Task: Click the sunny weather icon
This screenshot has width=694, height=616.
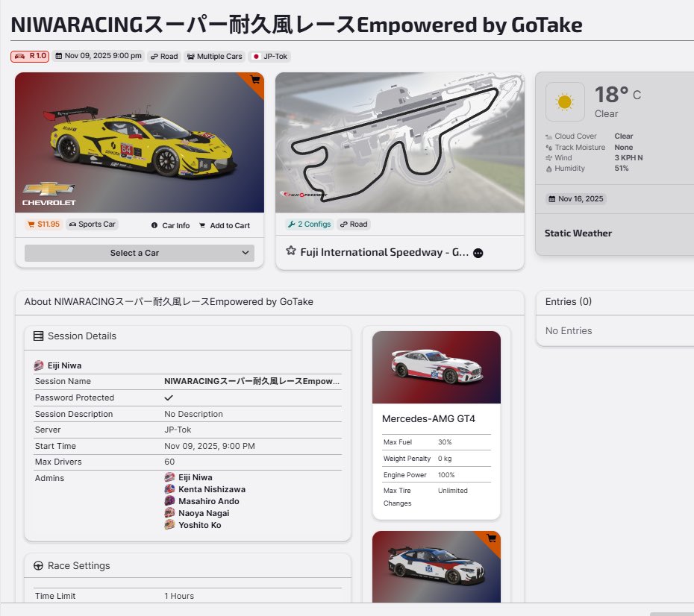Action: coord(565,101)
